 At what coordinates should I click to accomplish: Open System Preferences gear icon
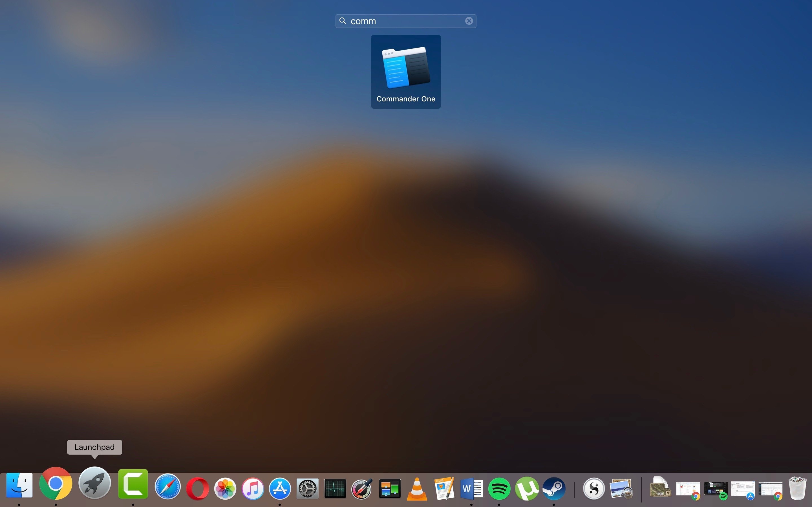tap(307, 488)
